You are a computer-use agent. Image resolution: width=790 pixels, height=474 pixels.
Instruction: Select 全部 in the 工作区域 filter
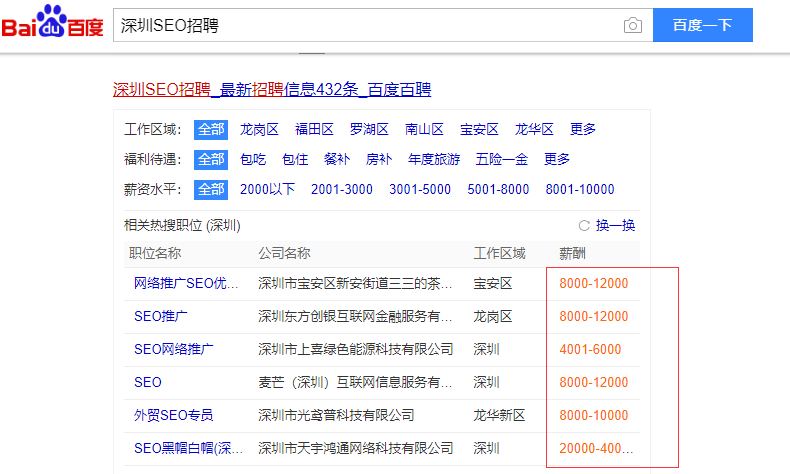pyautogui.click(x=211, y=129)
